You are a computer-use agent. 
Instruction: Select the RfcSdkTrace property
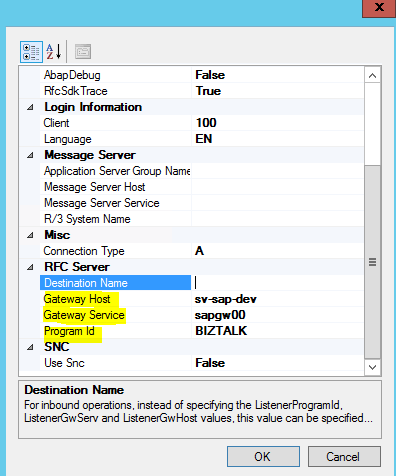(76, 91)
